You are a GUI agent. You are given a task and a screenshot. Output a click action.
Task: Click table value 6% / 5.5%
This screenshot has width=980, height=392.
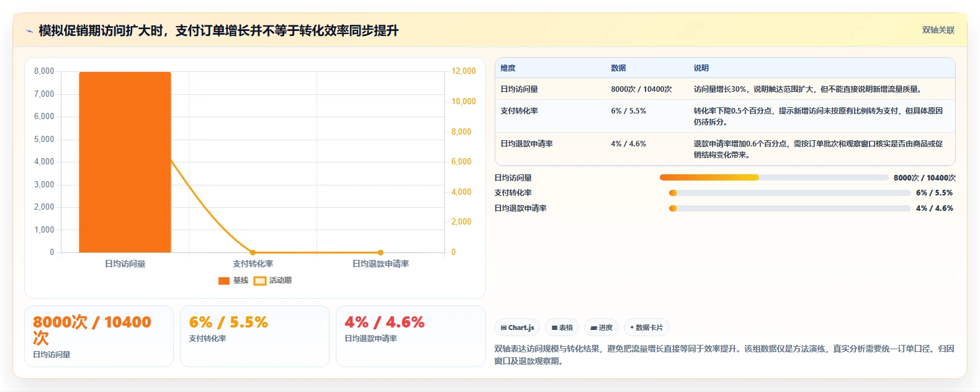628,111
